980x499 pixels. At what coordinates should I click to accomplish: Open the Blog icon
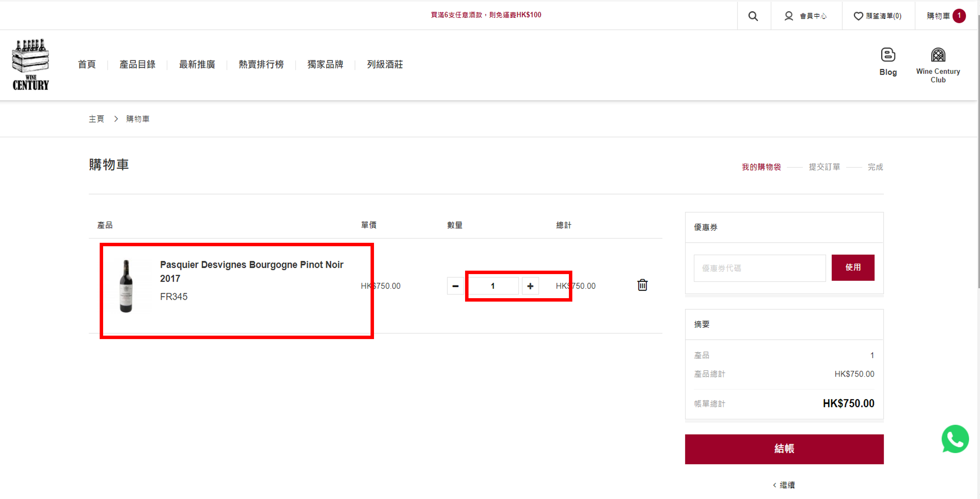(x=888, y=62)
